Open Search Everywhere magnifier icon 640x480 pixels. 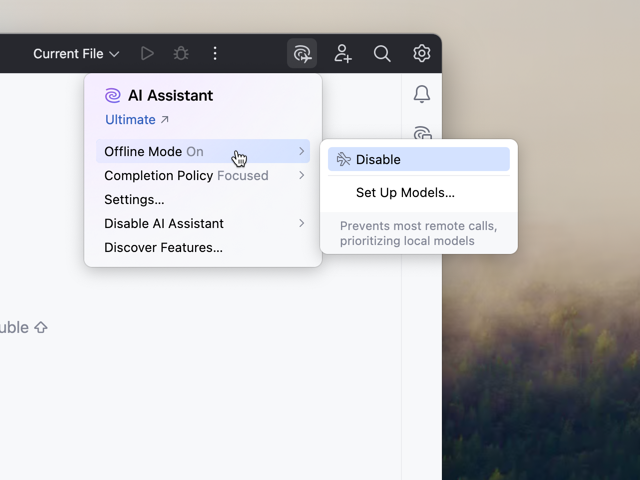point(382,53)
